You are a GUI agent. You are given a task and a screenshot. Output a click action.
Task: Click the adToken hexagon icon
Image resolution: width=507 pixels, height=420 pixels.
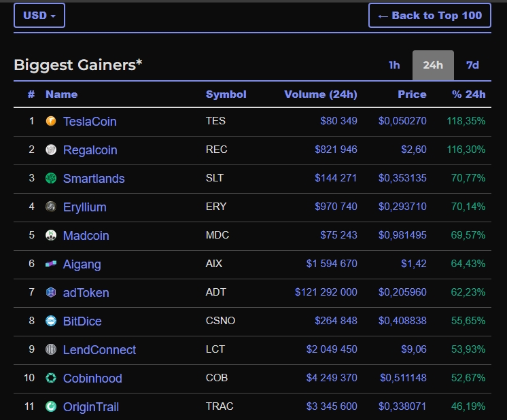tap(51, 292)
